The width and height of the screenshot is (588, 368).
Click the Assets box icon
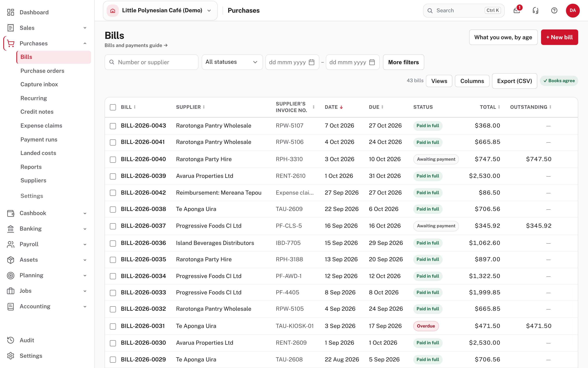click(x=10, y=260)
